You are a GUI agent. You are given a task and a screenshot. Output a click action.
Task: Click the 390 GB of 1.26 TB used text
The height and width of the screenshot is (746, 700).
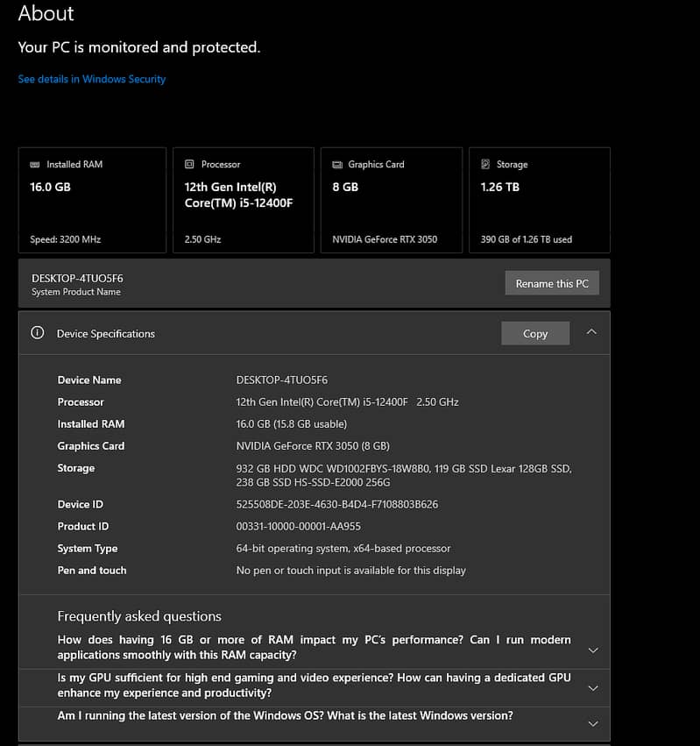click(527, 239)
